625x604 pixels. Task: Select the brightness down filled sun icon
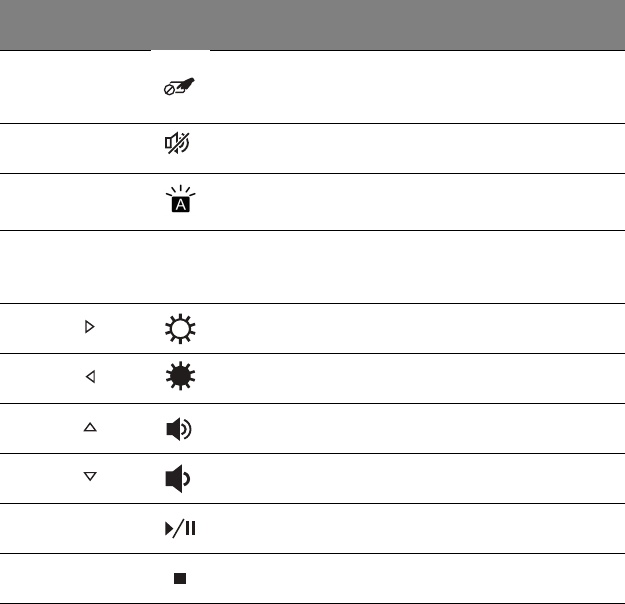pos(180,378)
